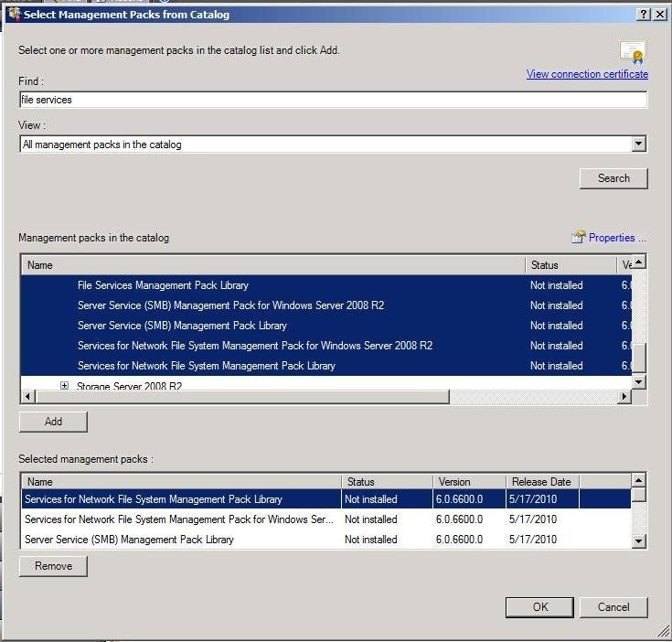672x642 pixels.
Task: Click the Remove button
Action: pos(53,566)
